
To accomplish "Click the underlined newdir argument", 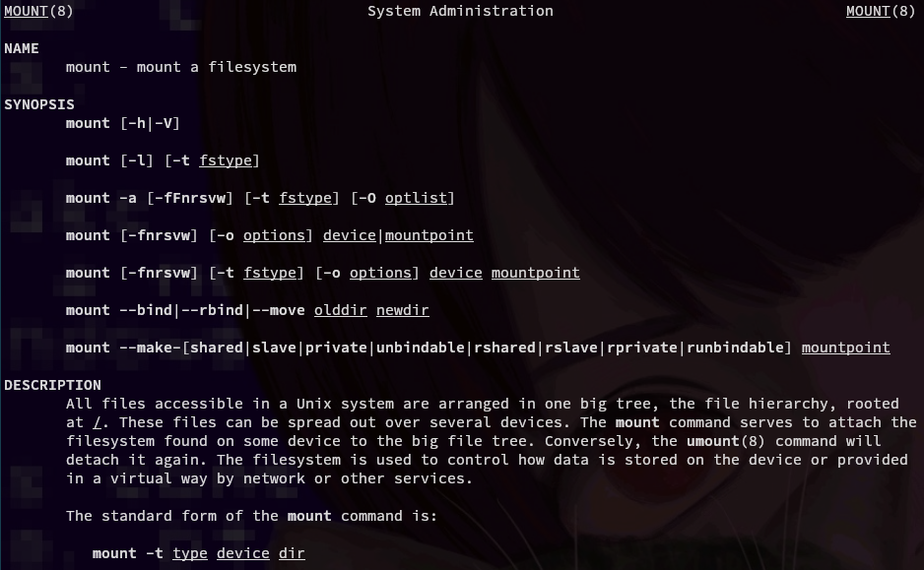I will (x=402, y=310).
